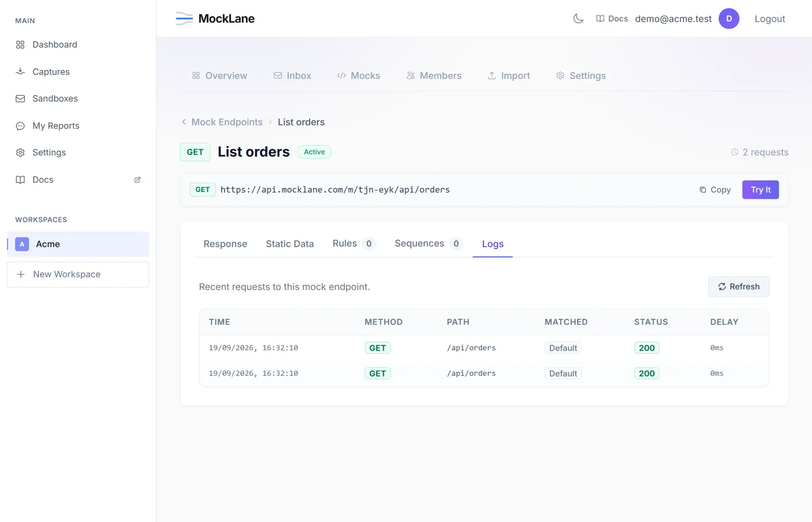Click the Mocks tab code icon
812x522 pixels.
342,75
